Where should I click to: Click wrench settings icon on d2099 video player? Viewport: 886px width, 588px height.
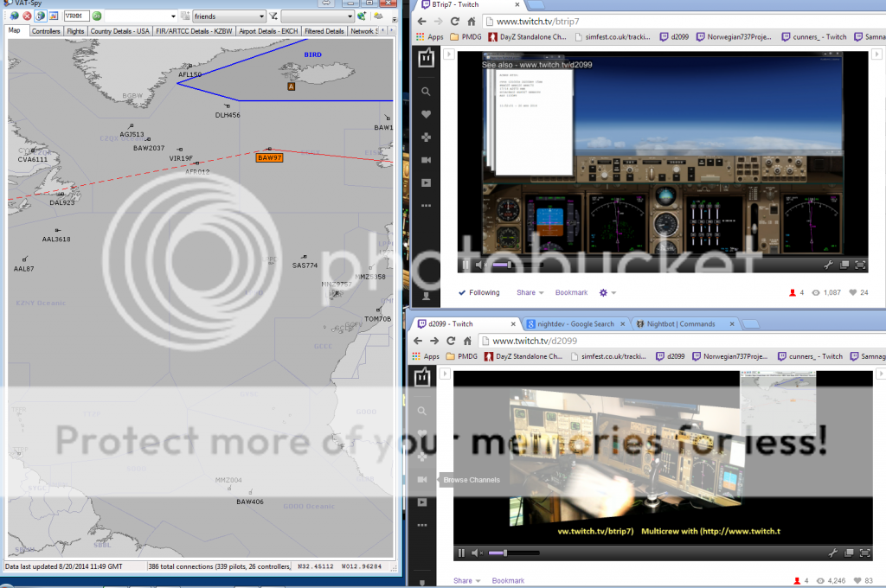click(832, 553)
